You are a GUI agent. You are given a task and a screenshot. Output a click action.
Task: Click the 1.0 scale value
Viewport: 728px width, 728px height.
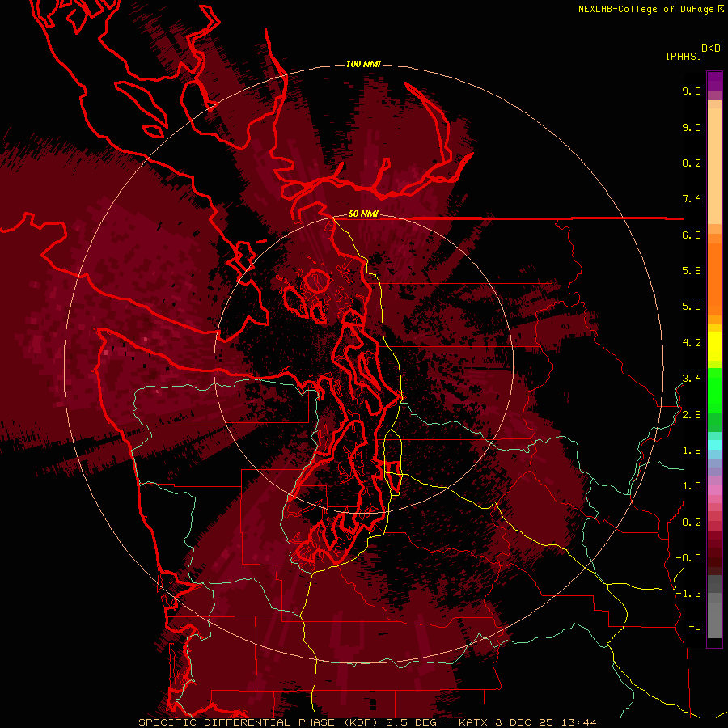click(x=692, y=486)
